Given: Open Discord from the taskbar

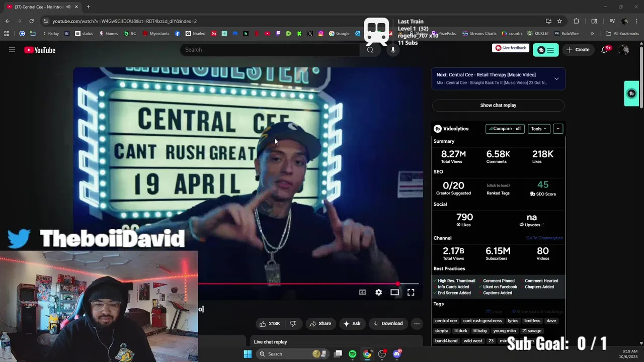Looking at the screenshot, I should coord(397,354).
